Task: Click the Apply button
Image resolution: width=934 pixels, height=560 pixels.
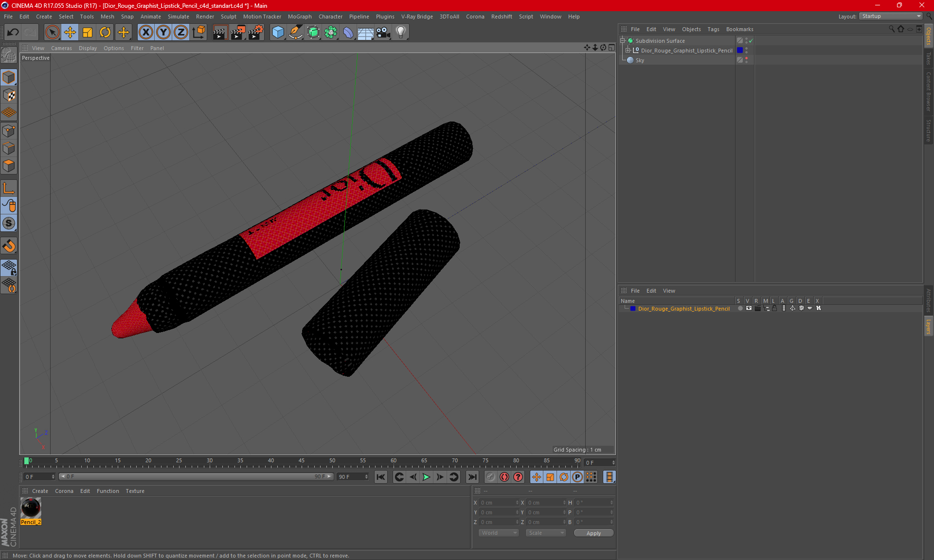Action: coord(593,533)
